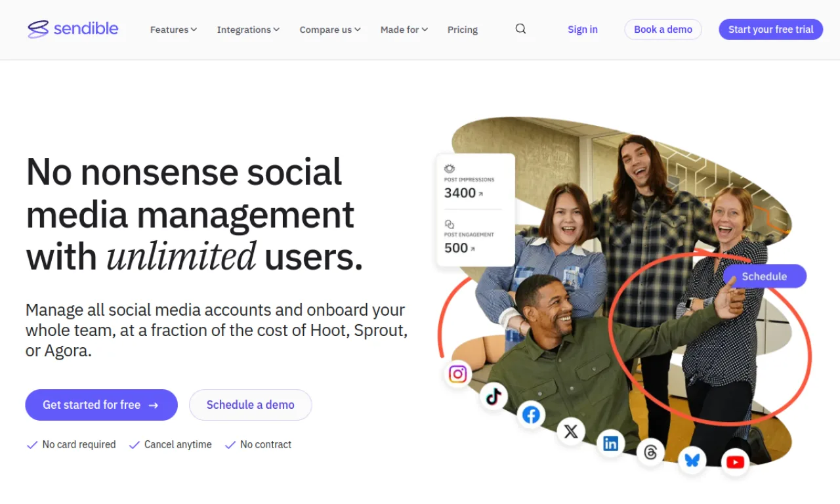Screen dimensions: 840x504
Task: Click the Manage all social media accounts paragraph
Action: pyautogui.click(x=217, y=330)
